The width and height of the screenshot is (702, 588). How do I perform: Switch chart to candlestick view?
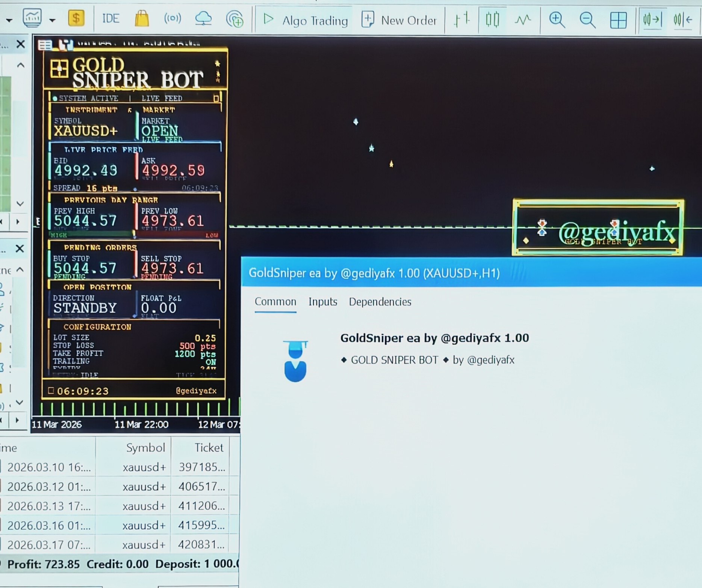click(492, 19)
